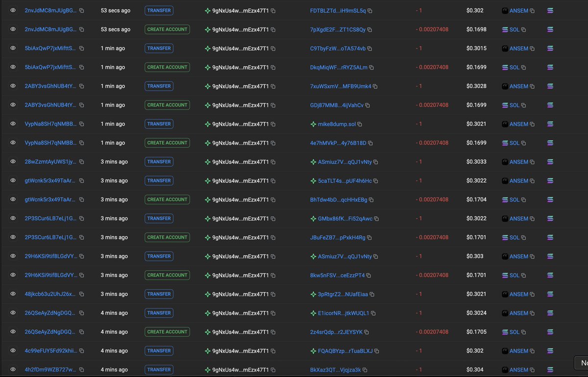Copy destination address DkqMiqWF...rRYZ5ALm
The width and height of the screenshot is (588, 377).
[x=371, y=68]
